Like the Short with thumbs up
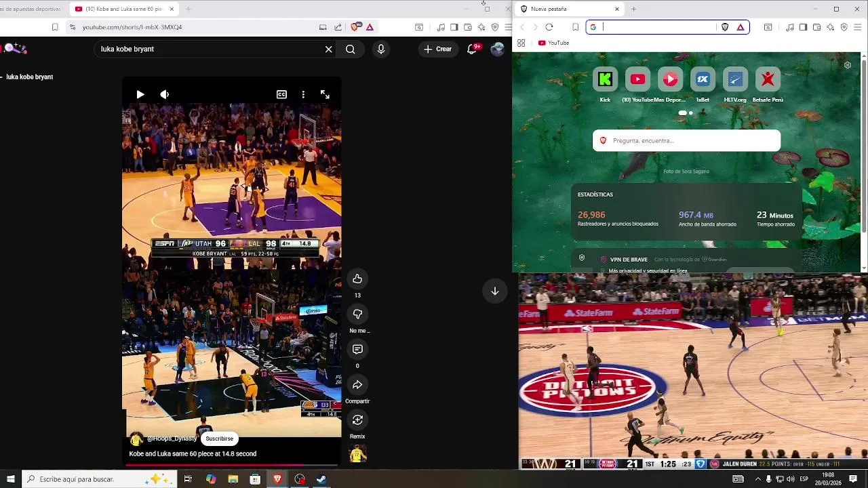 point(357,279)
